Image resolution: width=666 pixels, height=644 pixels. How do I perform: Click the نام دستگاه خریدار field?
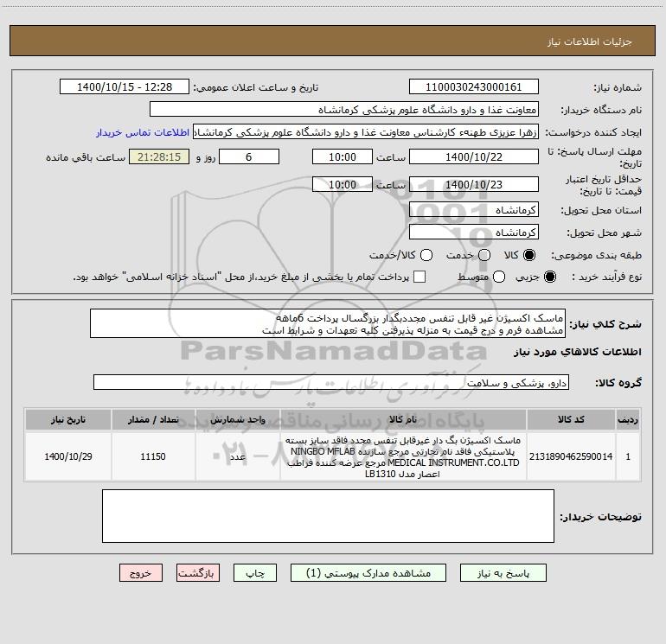[x=344, y=110]
